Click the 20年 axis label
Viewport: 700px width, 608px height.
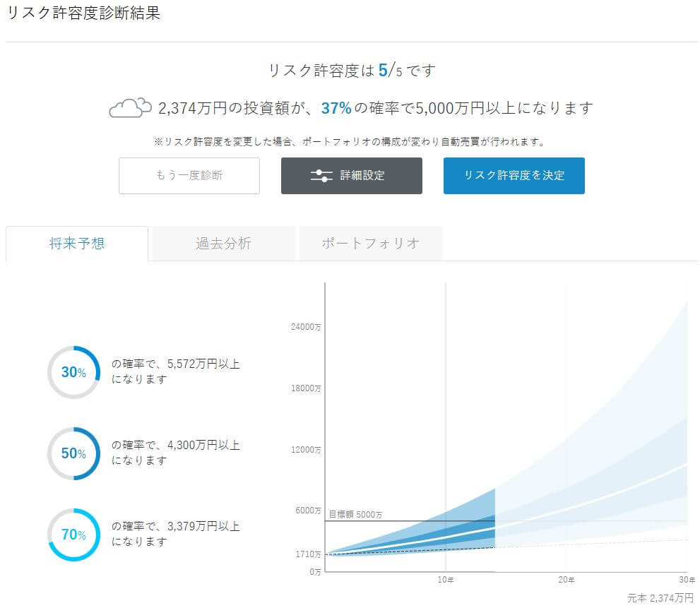(x=566, y=580)
